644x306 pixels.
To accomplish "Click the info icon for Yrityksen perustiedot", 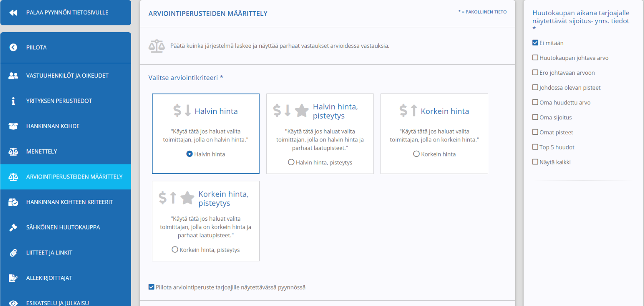I will pyautogui.click(x=13, y=101).
